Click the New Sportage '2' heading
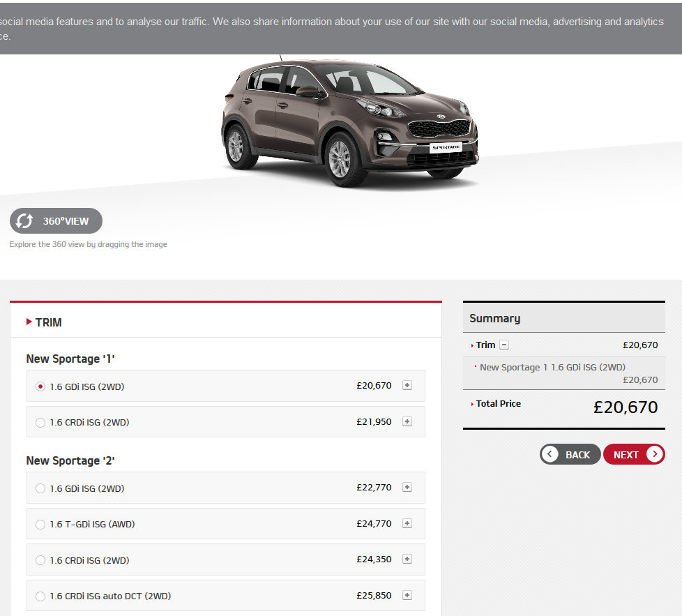Viewport: 682px width, 616px height. 70,460
